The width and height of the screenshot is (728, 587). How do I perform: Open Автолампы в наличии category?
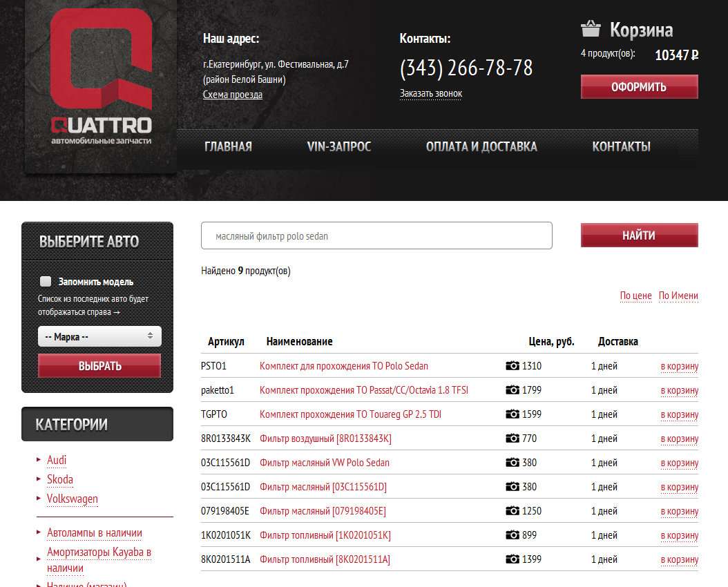pyautogui.click(x=94, y=532)
